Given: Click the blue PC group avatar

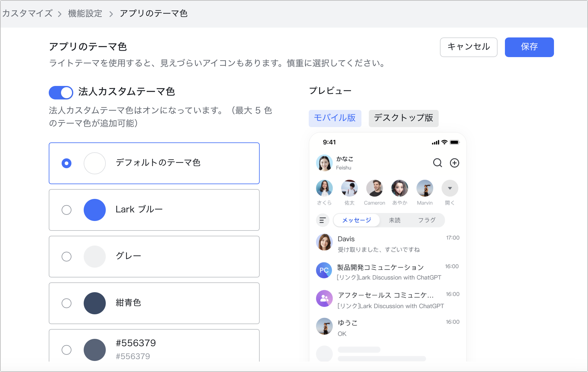Looking at the screenshot, I should (324, 270).
